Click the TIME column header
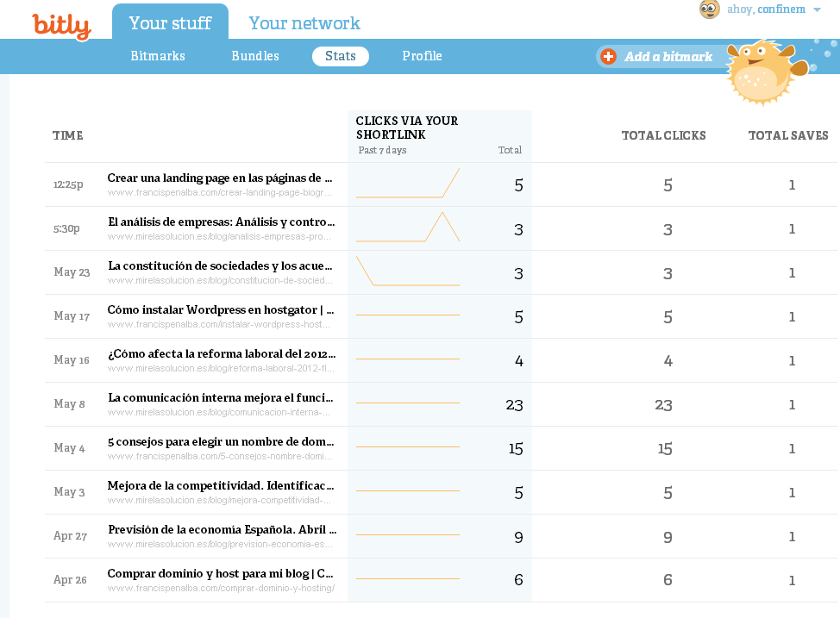840x618 pixels. (x=67, y=135)
